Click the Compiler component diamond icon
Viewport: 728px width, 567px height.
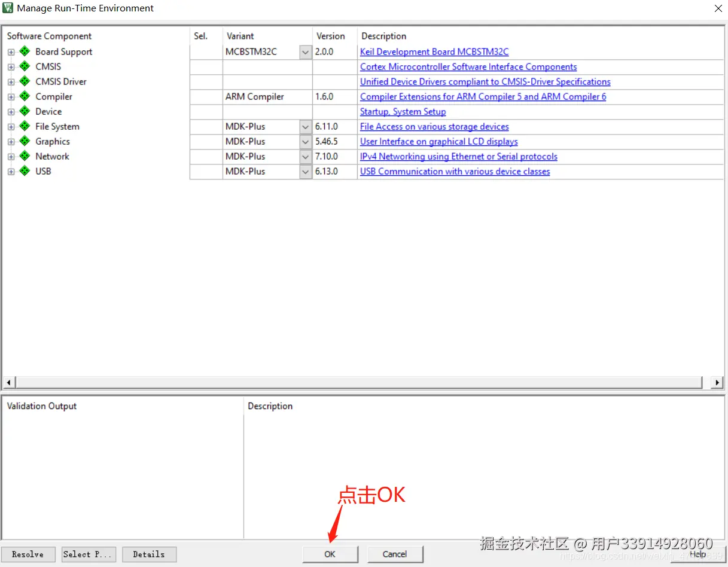[25, 96]
